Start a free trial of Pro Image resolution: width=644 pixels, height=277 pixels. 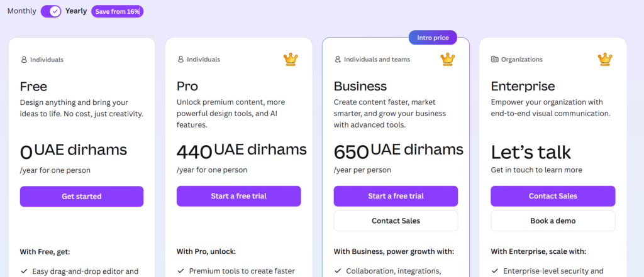pyautogui.click(x=238, y=196)
